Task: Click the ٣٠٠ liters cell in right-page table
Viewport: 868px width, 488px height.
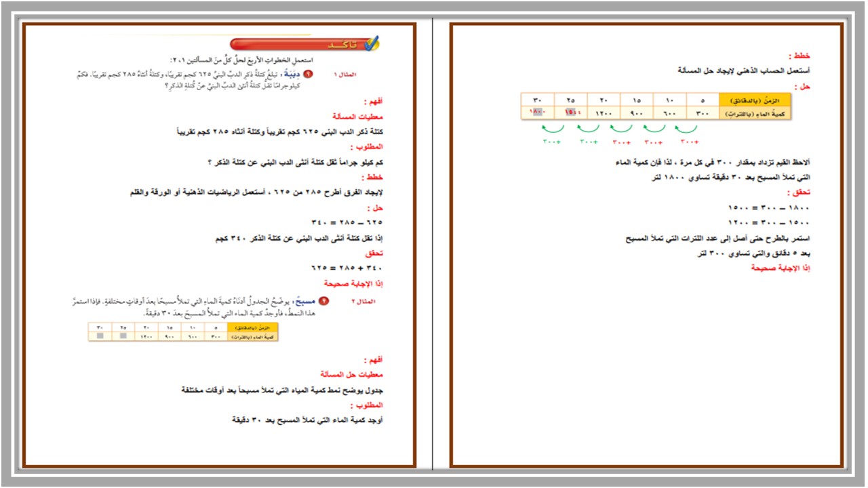Action: [x=704, y=113]
